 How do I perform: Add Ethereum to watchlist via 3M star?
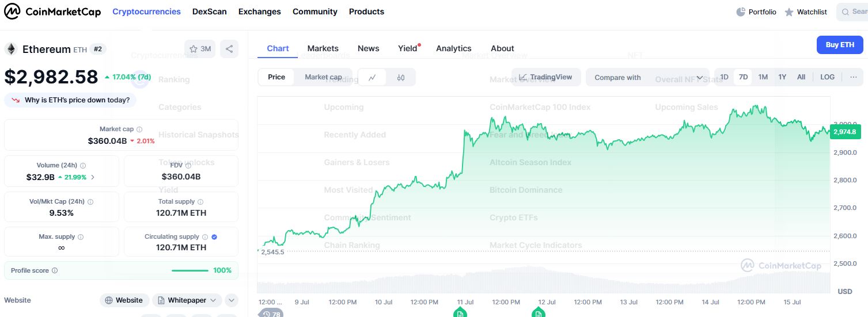point(199,49)
